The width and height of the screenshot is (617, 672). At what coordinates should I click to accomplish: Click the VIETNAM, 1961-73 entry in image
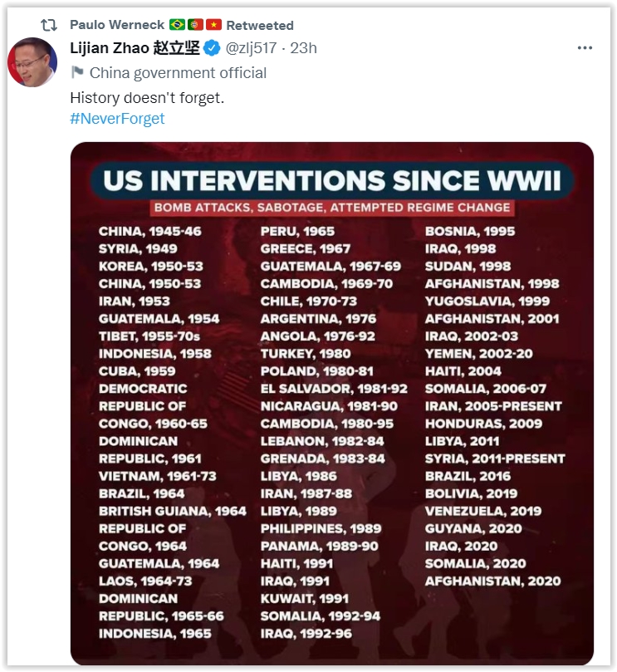click(157, 476)
